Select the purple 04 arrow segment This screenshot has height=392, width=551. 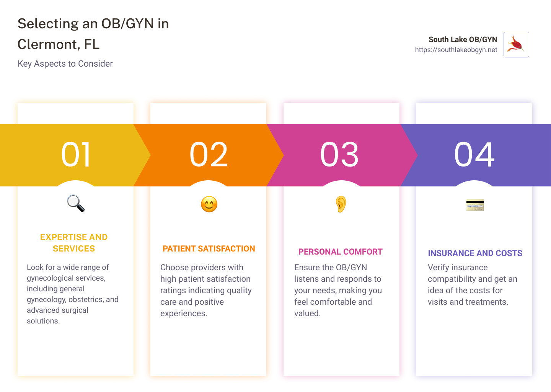(474, 155)
